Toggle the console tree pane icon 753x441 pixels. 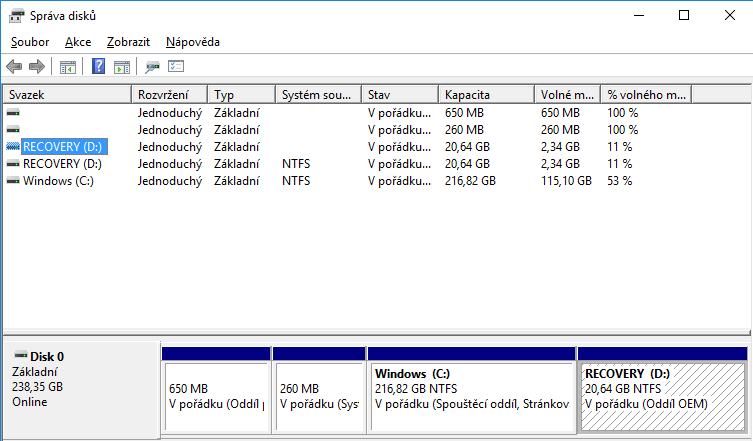[68, 67]
